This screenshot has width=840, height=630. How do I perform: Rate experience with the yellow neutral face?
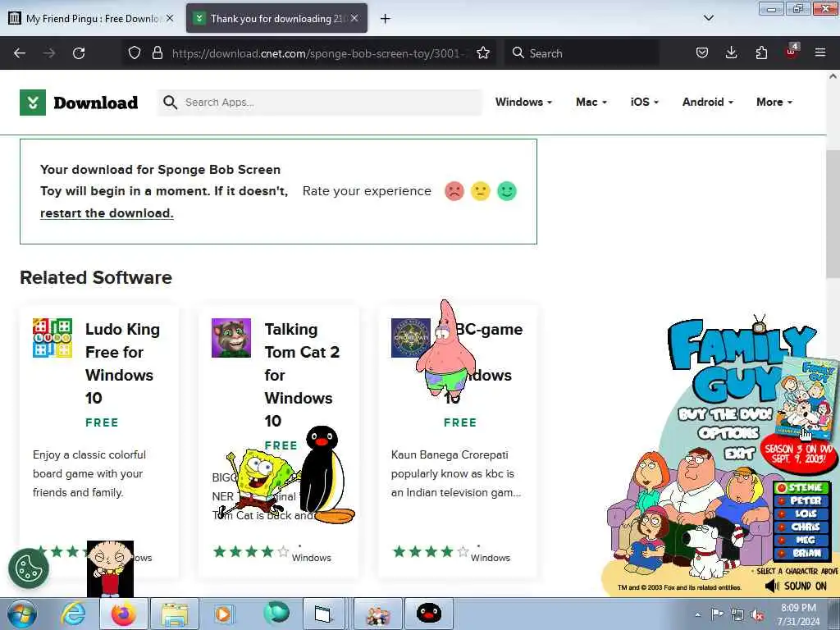tap(481, 191)
